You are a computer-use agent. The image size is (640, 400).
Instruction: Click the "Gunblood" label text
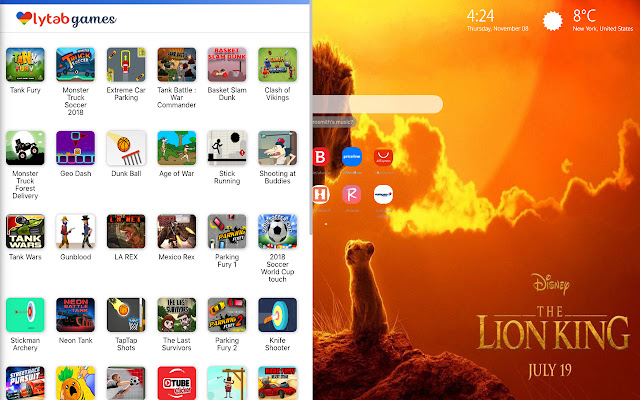point(76,257)
